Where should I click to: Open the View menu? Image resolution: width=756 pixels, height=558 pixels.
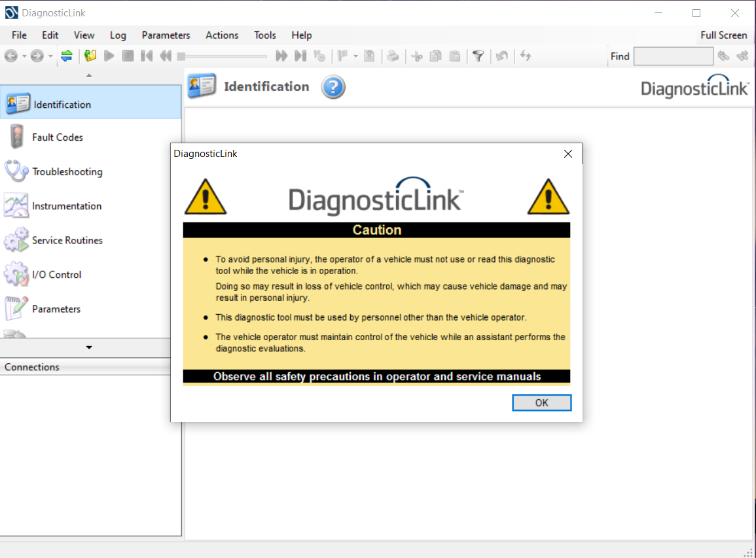point(84,35)
